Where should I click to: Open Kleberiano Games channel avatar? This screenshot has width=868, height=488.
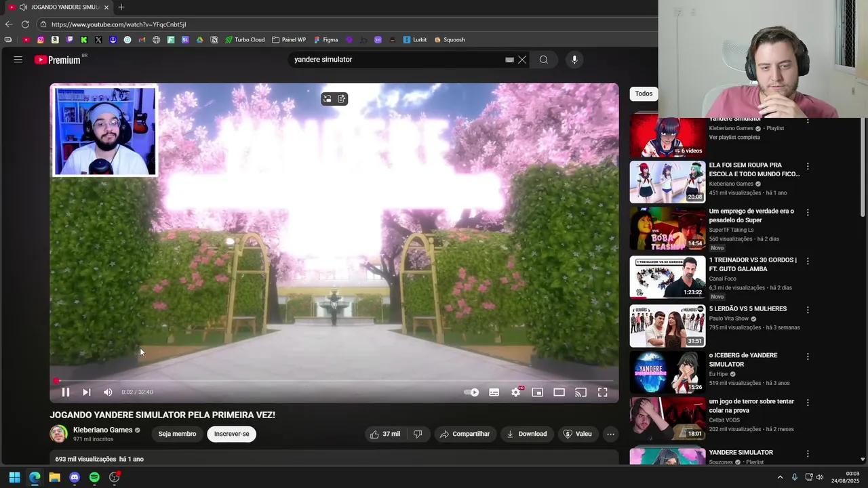pyautogui.click(x=58, y=434)
